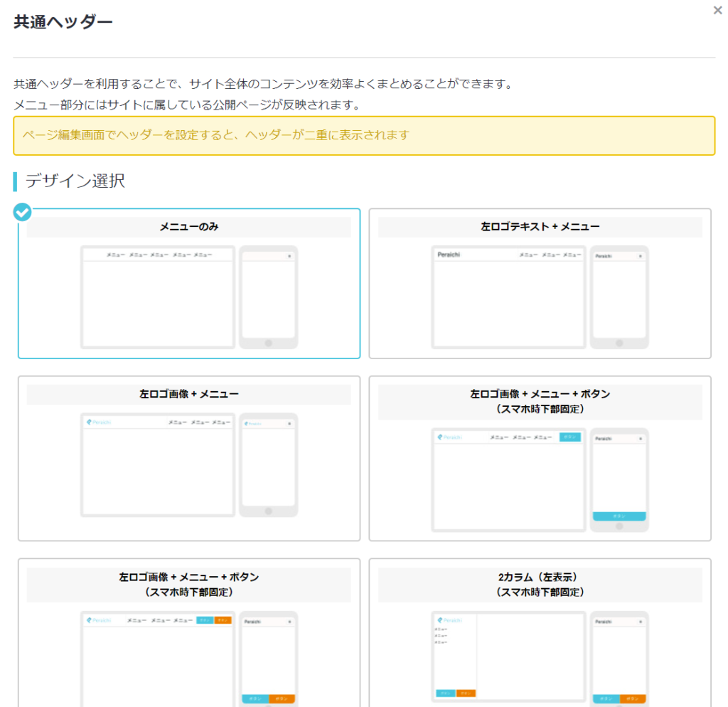The width and height of the screenshot is (728, 707).
Task: Click the デザイン選択 section heading
Action: pyautogui.click(x=75, y=181)
